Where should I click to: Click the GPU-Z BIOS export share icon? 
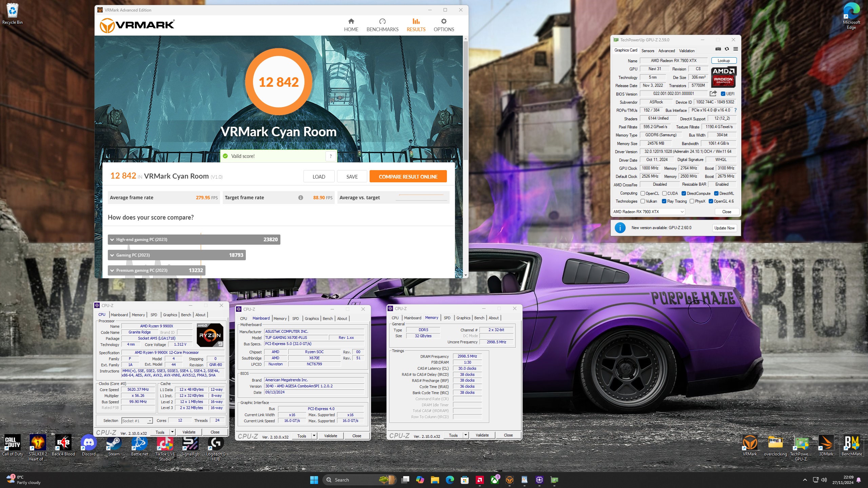[x=713, y=94]
